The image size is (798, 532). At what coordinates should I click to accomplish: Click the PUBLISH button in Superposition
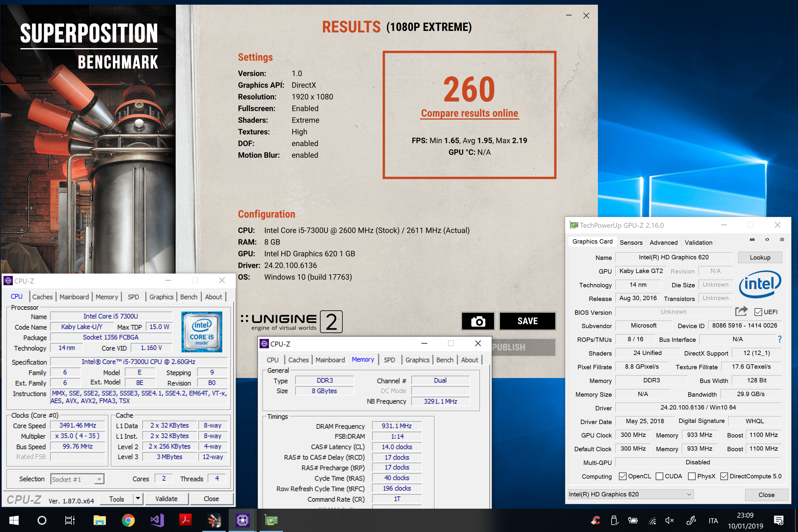tap(523, 347)
